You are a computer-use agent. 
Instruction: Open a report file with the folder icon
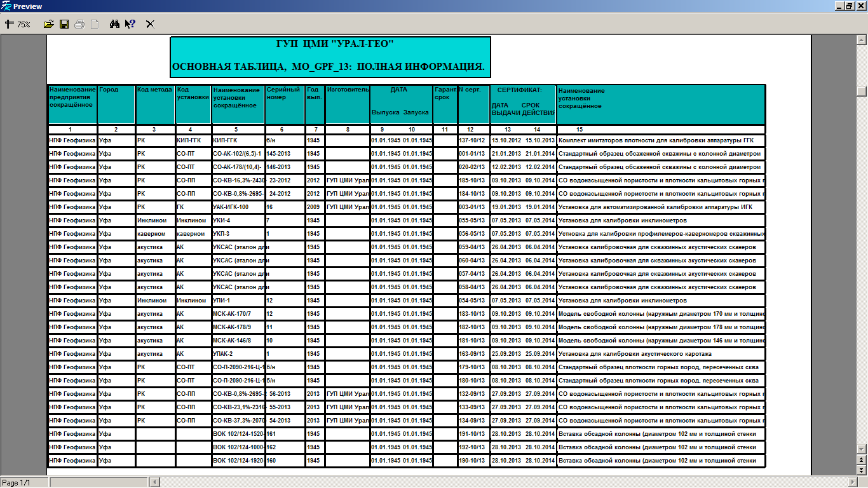point(48,24)
